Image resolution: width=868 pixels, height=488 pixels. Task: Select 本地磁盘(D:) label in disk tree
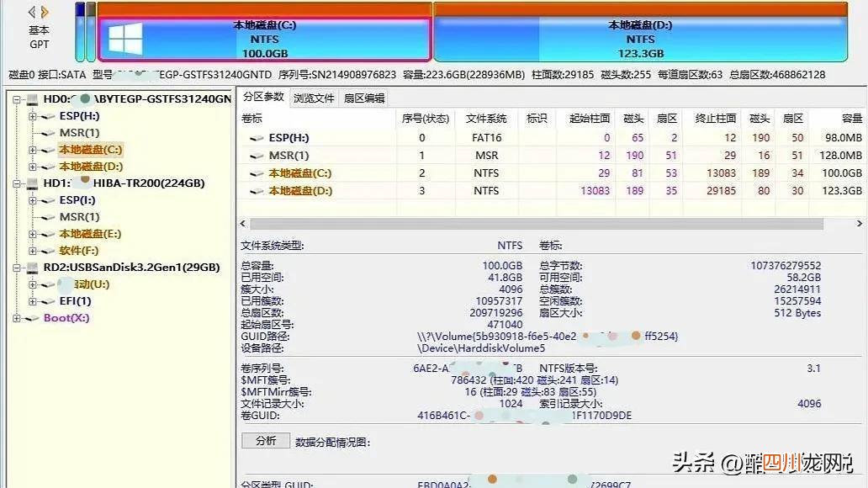tap(91, 167)
